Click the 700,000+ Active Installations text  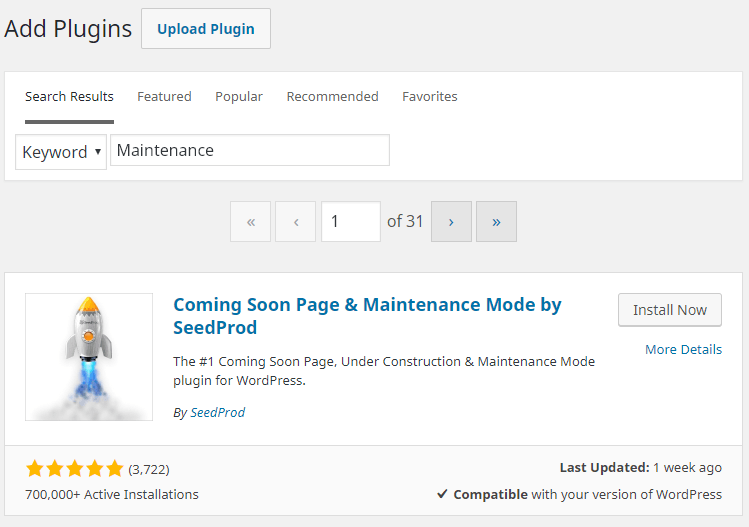[x=112, y=494]
